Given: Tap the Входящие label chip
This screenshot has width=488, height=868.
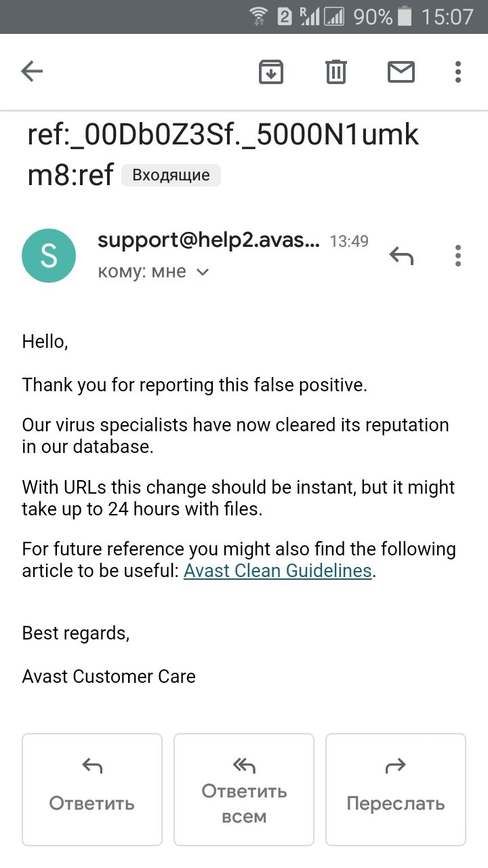Looking at the screenshot, I should (x=171, y=176).
